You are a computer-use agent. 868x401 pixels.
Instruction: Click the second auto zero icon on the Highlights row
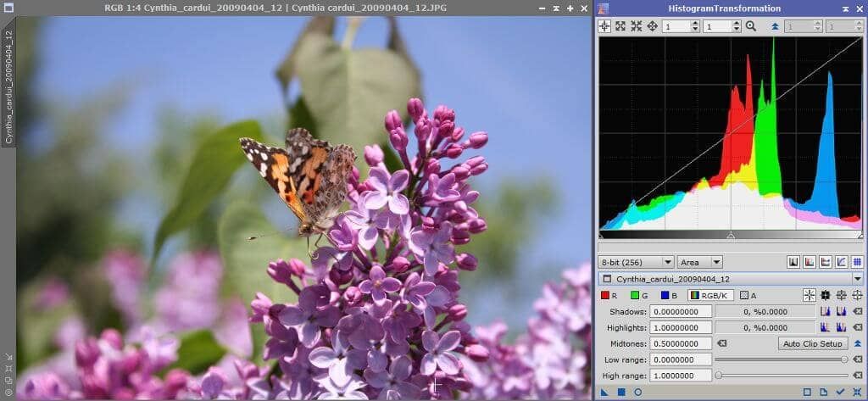(x=842, y=327)
